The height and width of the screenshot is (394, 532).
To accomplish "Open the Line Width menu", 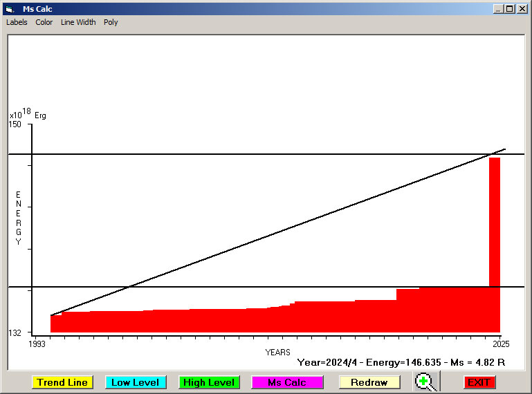I will click(78, 22).
